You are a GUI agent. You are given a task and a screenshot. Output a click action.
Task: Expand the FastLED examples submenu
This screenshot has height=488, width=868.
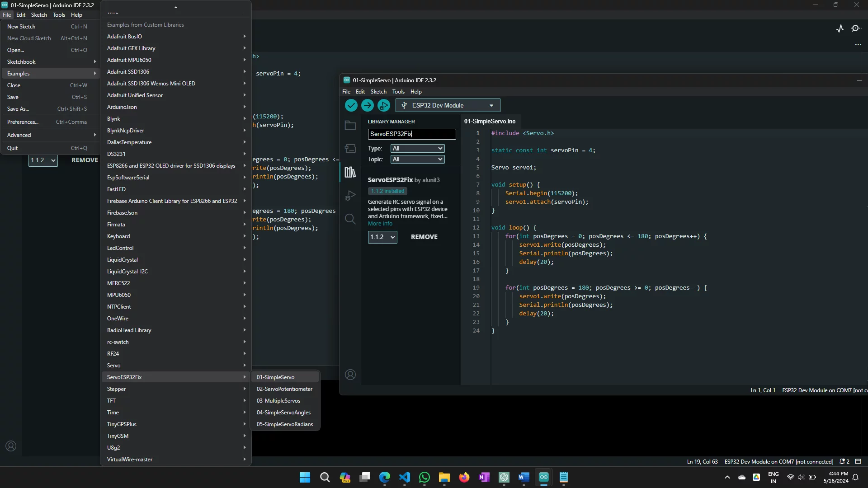click(x=176, y=189)
